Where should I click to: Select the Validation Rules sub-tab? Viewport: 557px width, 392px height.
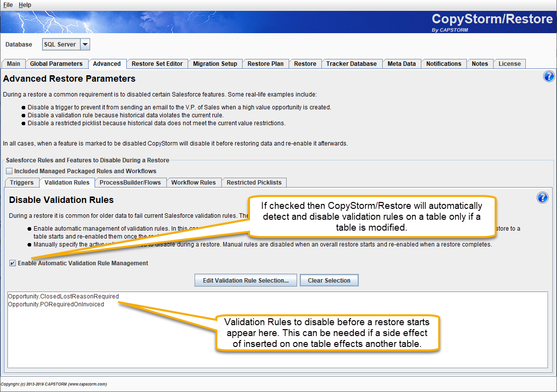[x=67, y=183]
